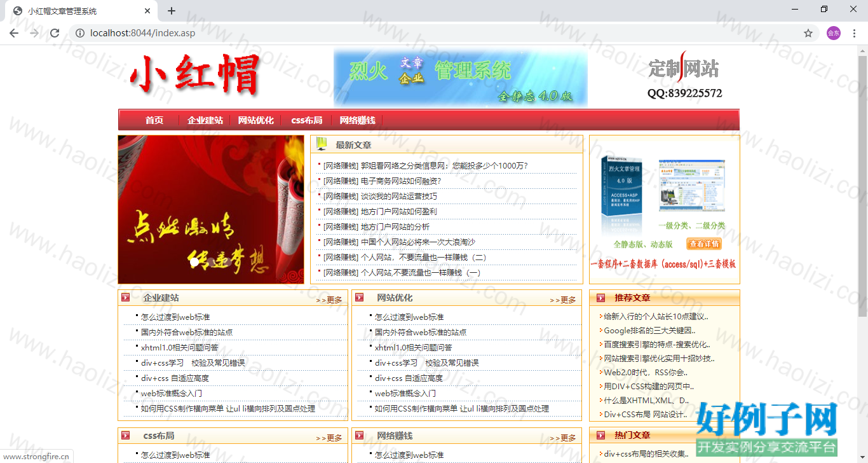This screenshot has width=868, height=463.
Task: Open div+css 自适应高度 under 网站优化
Action: (409, 378)
